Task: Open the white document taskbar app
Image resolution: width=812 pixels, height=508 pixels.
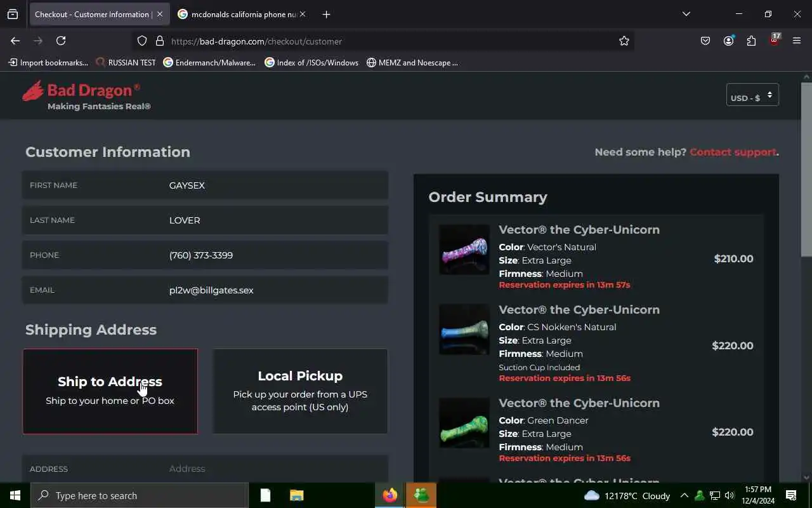Action: point(265,495)
